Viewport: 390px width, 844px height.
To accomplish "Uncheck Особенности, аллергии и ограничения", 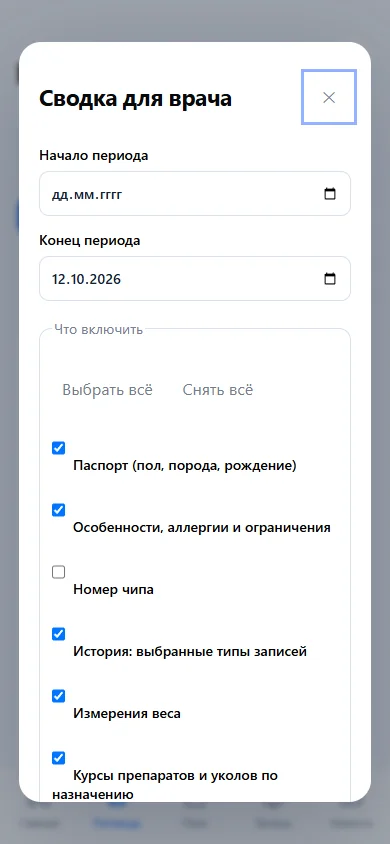I will coord(59,510).
